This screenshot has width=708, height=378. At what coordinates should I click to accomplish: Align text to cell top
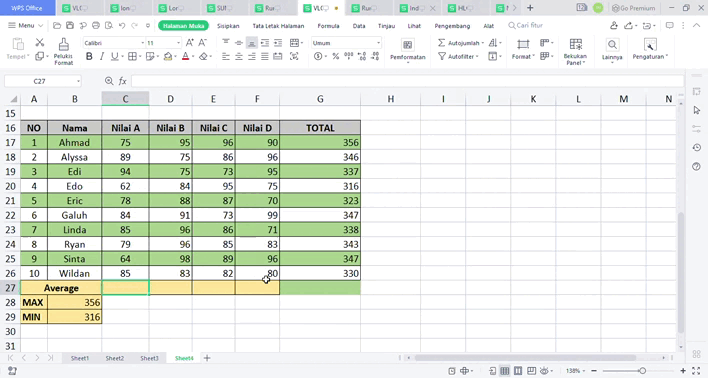pos(226,43)
